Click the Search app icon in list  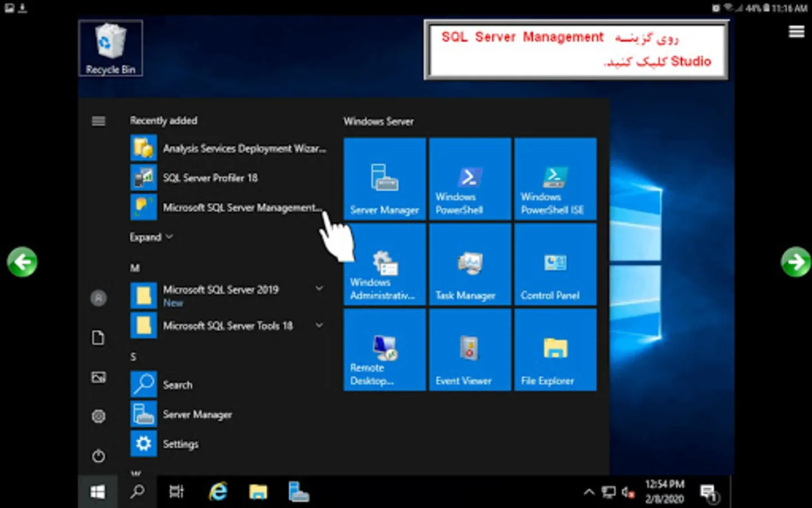144,384
